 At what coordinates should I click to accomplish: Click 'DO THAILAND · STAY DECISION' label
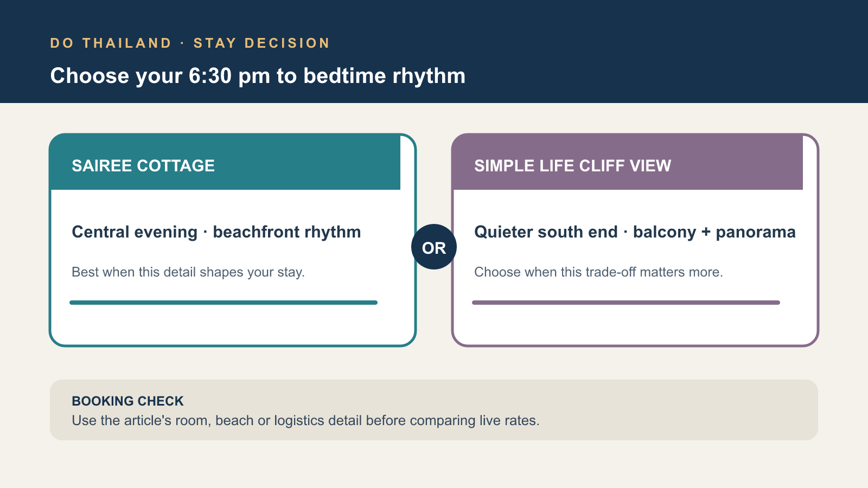[x=190, y=43]
